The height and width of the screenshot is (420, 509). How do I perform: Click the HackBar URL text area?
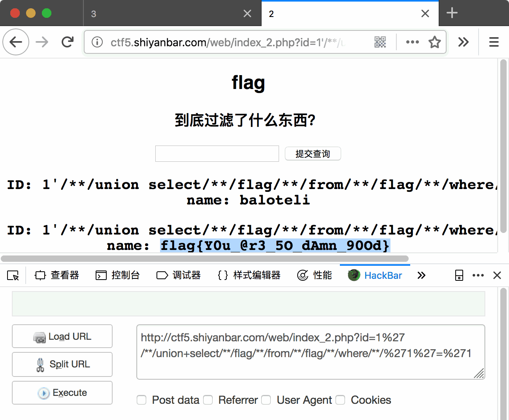311,352
